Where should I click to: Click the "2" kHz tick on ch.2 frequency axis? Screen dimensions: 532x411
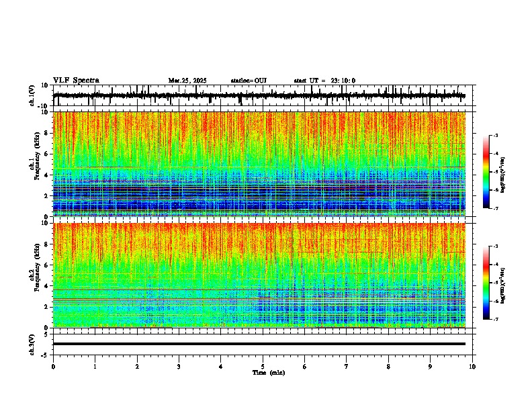pyautogui.click(x=46, y=307)
